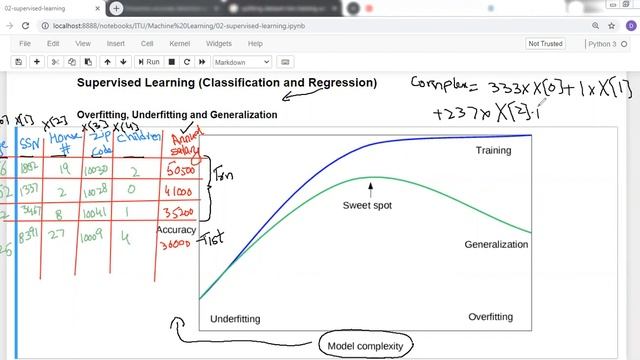The height and width of the screenshot is (360, 640).
Task: Click the Sweet spot label
Action: [367, 205]
